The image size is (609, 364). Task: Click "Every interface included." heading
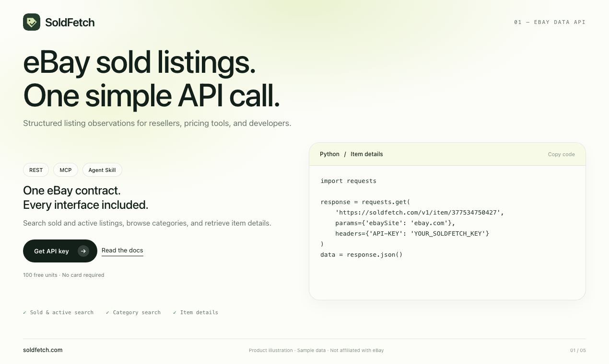86,205
